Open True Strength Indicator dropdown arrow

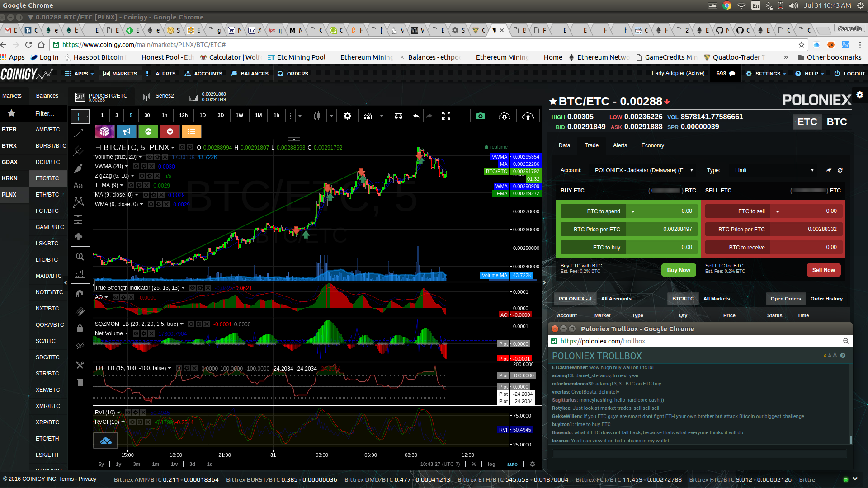(x=183, y=288)
